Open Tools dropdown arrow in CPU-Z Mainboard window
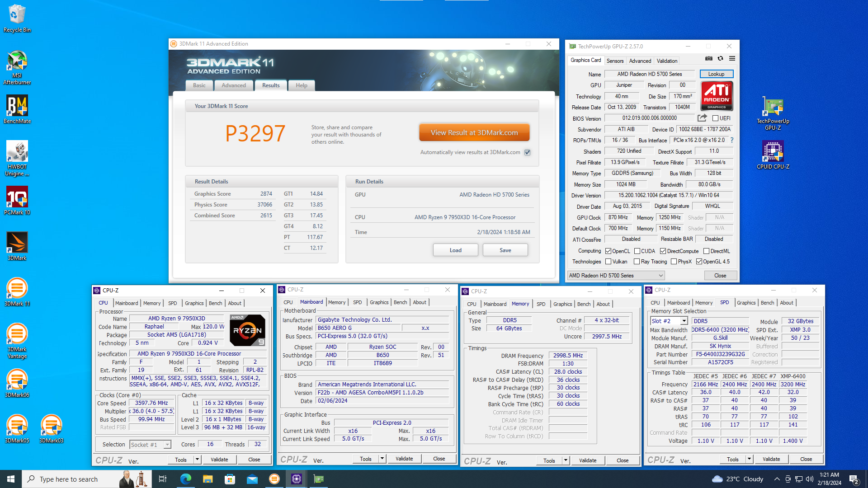 382,459
